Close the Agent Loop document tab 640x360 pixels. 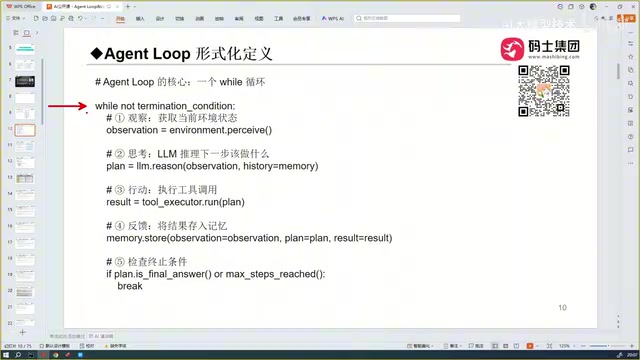[118, 7]
